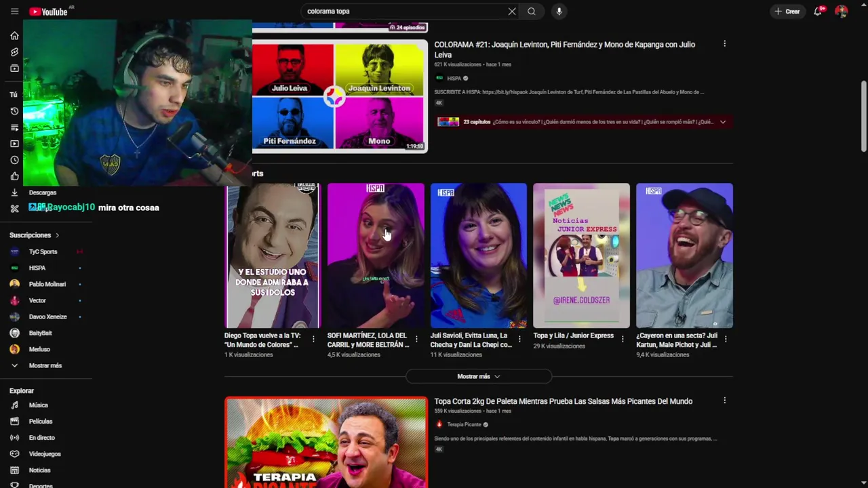Clear the search box with the X
Screen dimensions: 868x488
pos(512,12)
